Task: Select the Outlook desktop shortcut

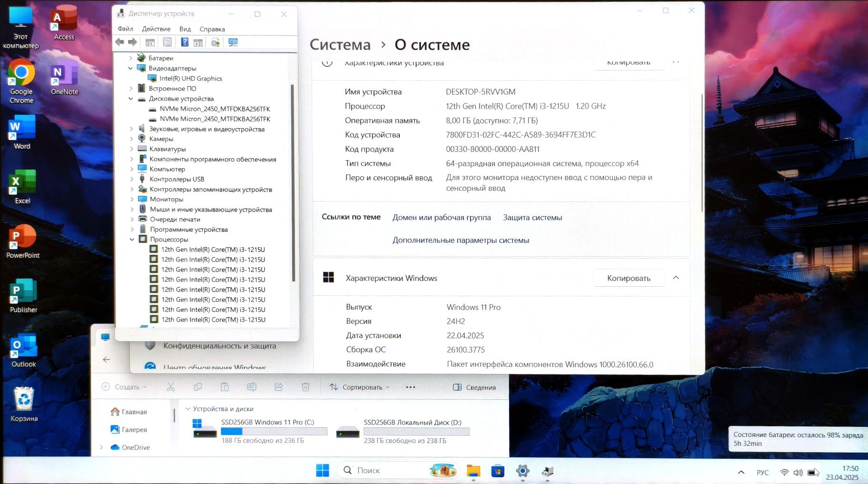Action: 24,351
